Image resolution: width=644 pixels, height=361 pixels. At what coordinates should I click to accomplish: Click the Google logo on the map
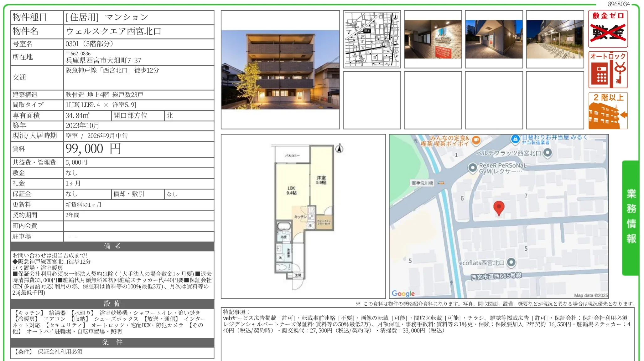(403, 293)
